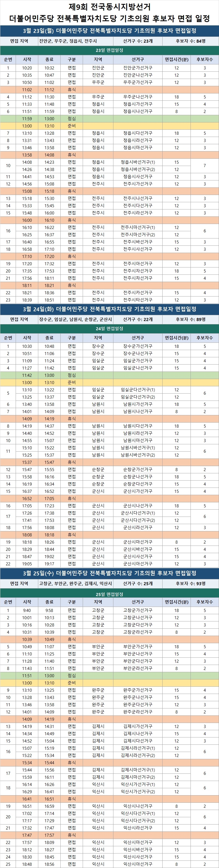This screenshot has width=219, height=868.
Task: Select the '23일 면접일정' green header bar
Action: 109,50
